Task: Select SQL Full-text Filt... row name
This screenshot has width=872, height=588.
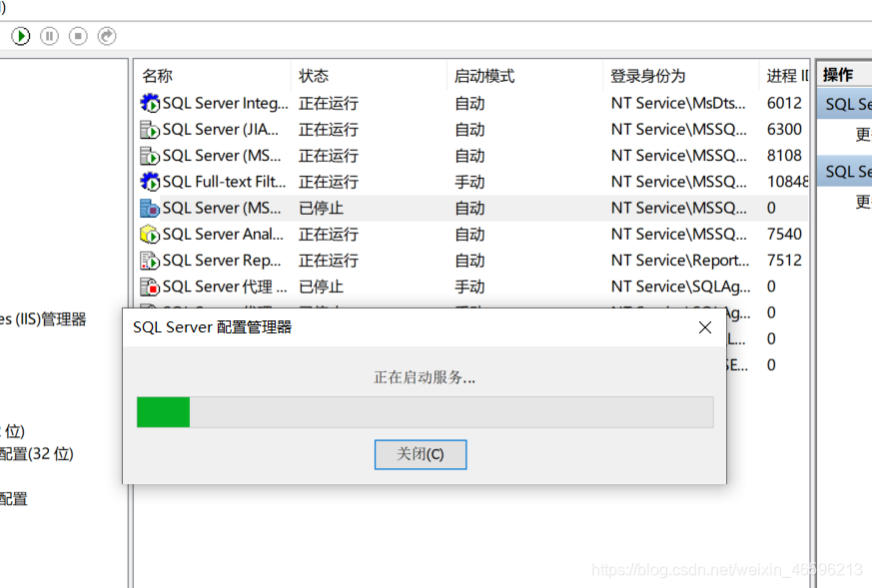Action: [x=224, y=182]
